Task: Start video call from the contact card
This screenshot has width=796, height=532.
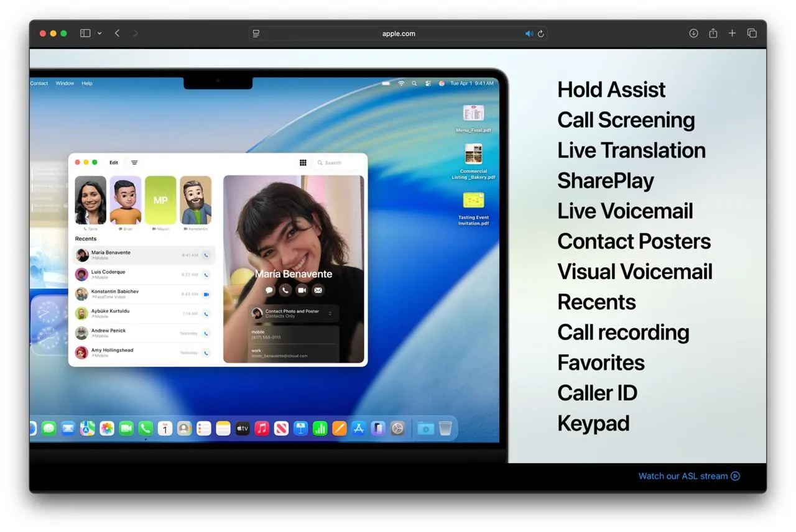Action: [302, 290]
